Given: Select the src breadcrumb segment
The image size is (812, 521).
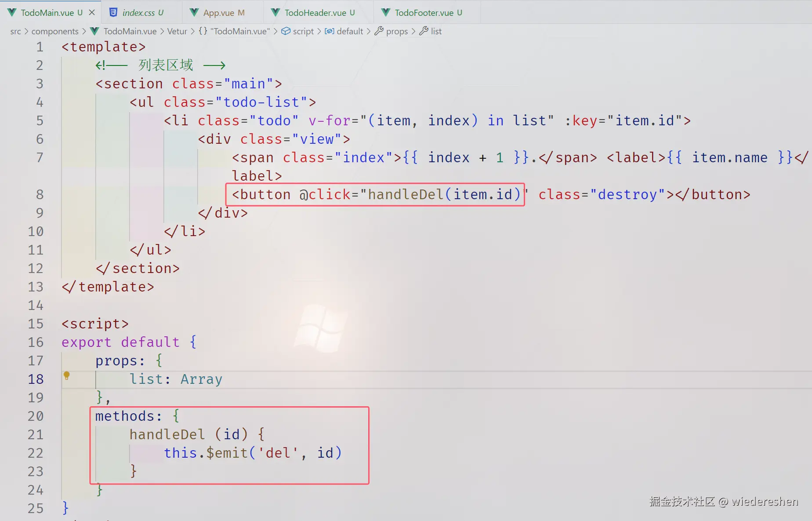Looking at the screenshot, I should pos(15,31).
